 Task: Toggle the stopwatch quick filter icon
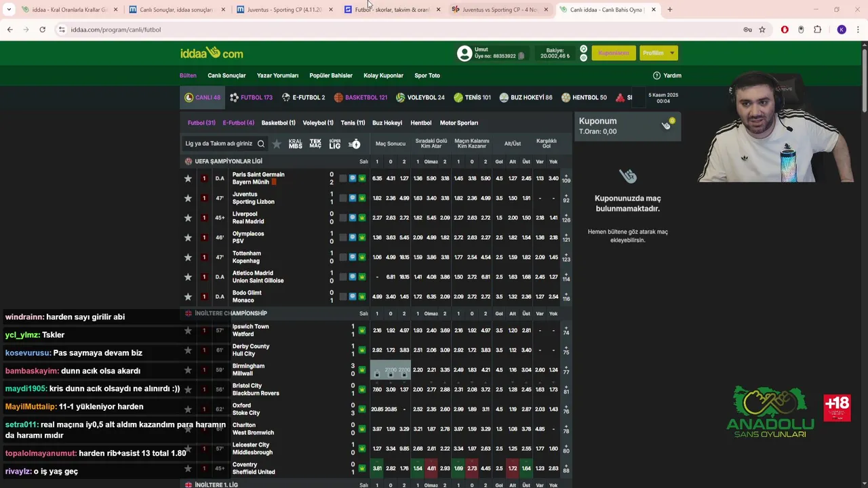click(x=354, y=144)
